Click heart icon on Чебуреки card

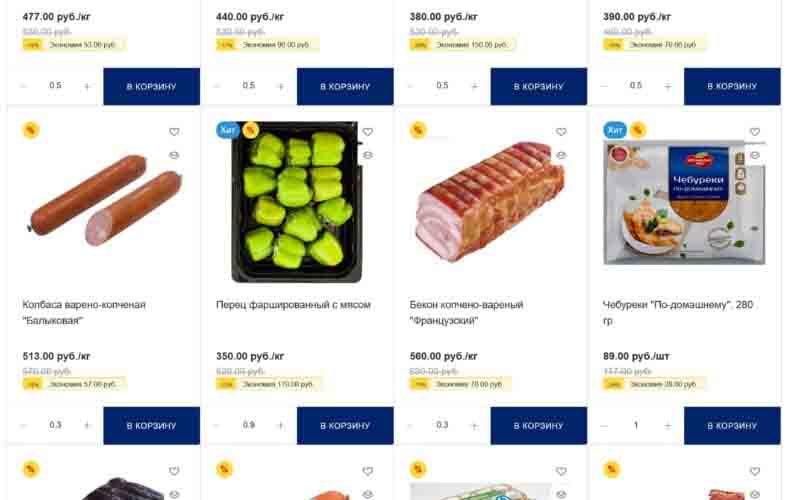(755, 132)
